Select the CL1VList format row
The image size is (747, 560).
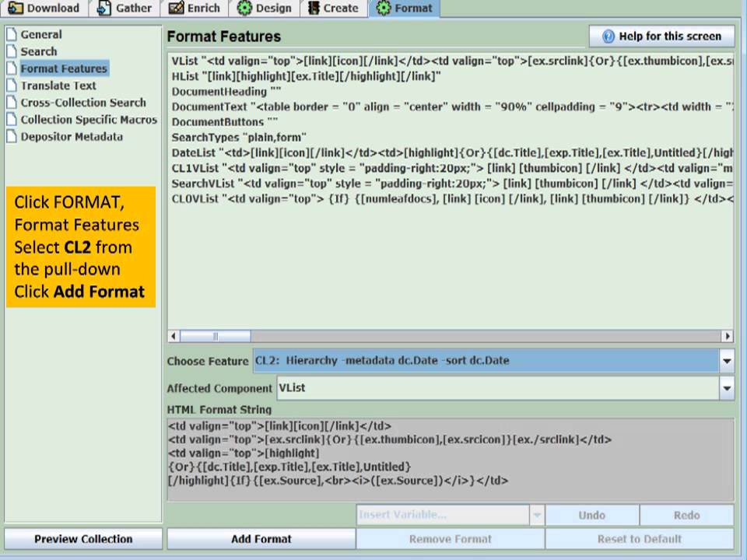pos(451,168)
